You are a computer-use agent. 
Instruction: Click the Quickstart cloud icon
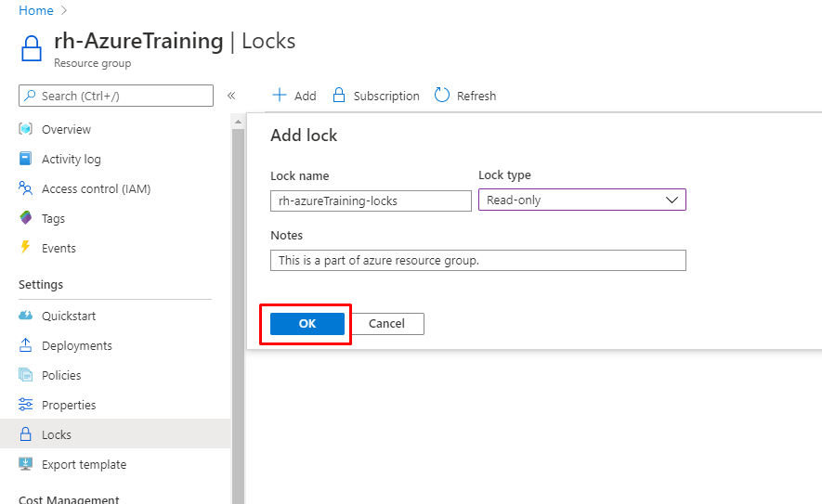coord(25,316)
